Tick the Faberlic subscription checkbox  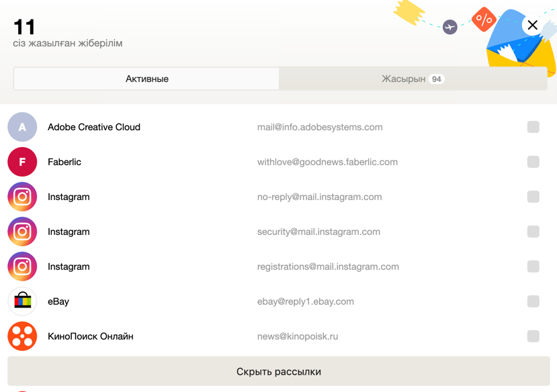click(x=533, y=162)
